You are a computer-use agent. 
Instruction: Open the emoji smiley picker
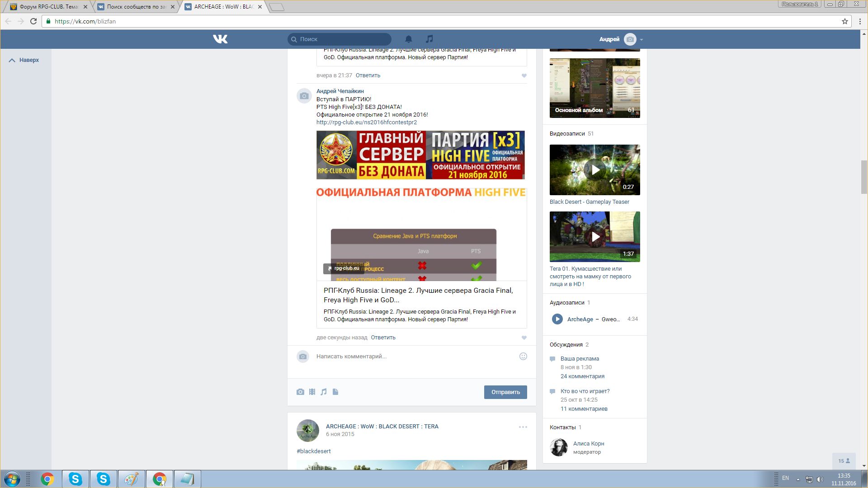(523, 357)
